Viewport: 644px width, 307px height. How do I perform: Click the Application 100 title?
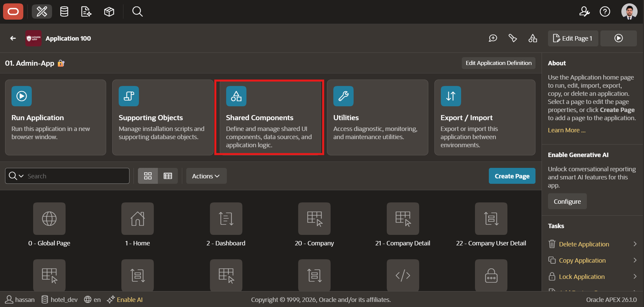(x=68, y=38)
